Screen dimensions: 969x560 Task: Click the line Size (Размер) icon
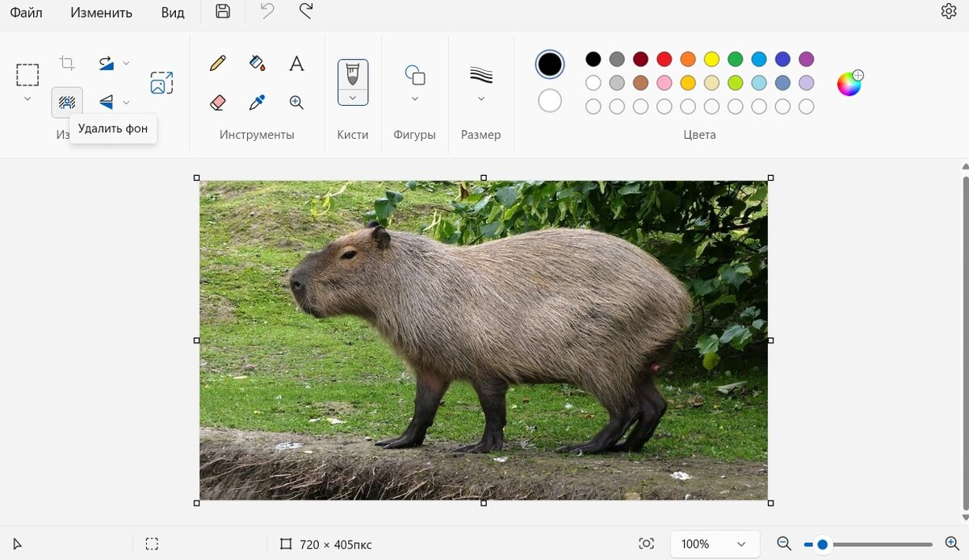481,75
